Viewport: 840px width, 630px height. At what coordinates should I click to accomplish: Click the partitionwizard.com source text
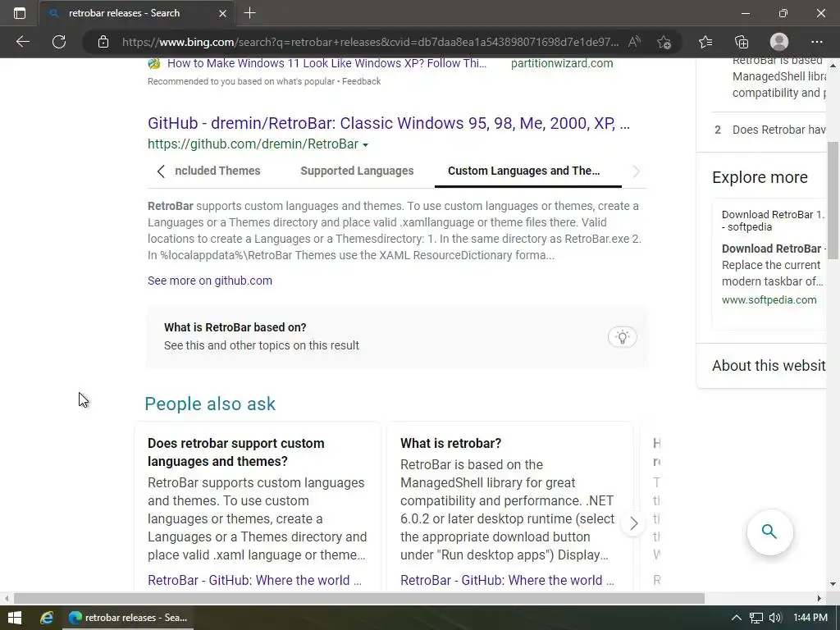[561, 63]
